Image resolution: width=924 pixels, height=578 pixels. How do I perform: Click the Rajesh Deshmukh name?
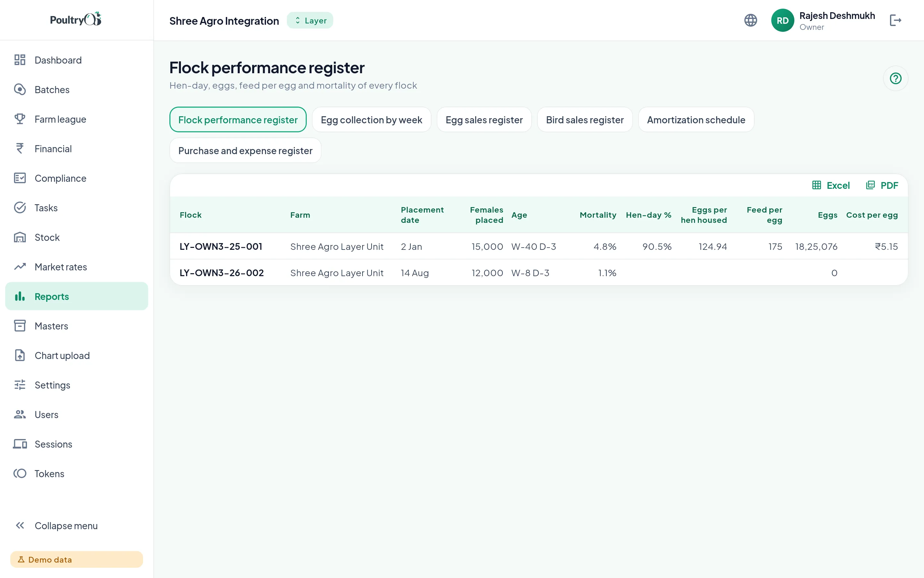[x=837, y=16]
